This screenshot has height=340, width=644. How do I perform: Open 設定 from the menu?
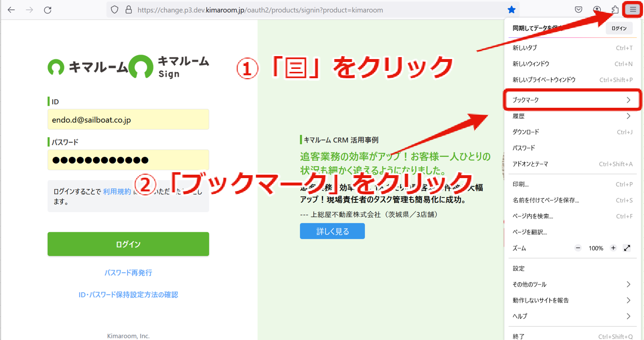coord(572,269)
